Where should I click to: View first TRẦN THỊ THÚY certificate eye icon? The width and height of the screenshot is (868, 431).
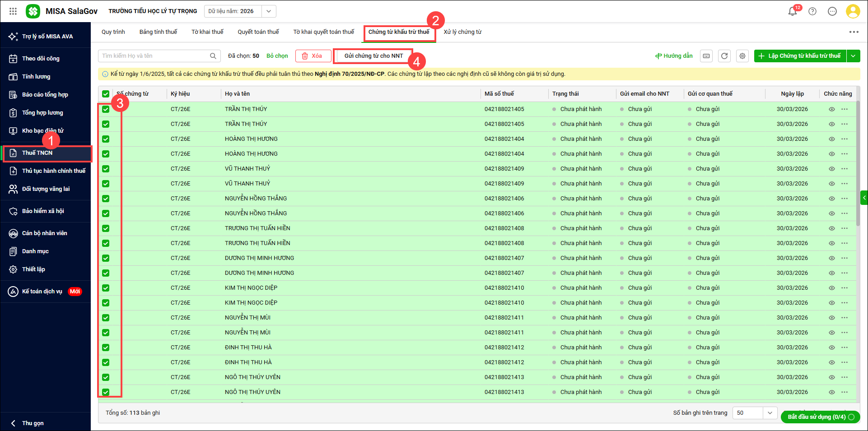(831, 109)
